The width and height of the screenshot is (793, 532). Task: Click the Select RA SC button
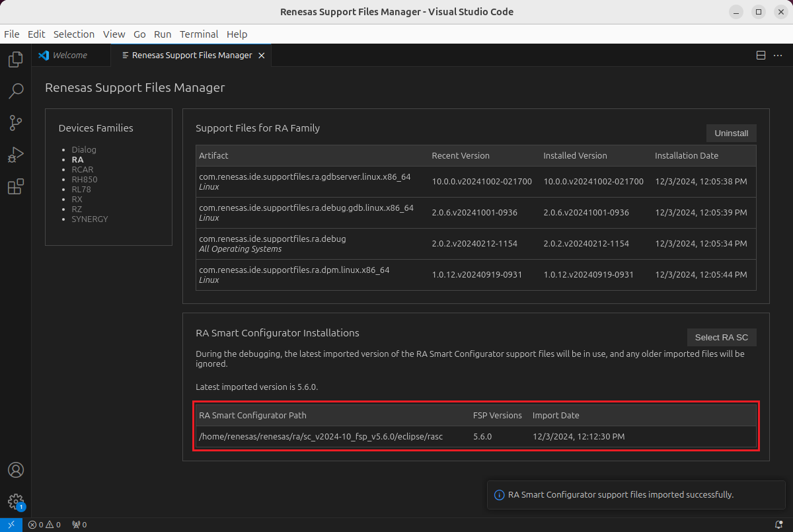pos(722,337)
